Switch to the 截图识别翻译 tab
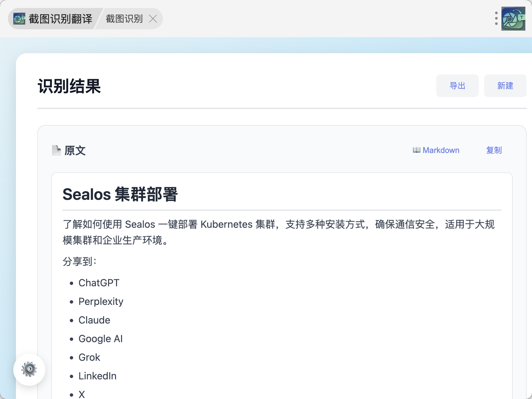532x399 pixels. click(x=60, y=19)
